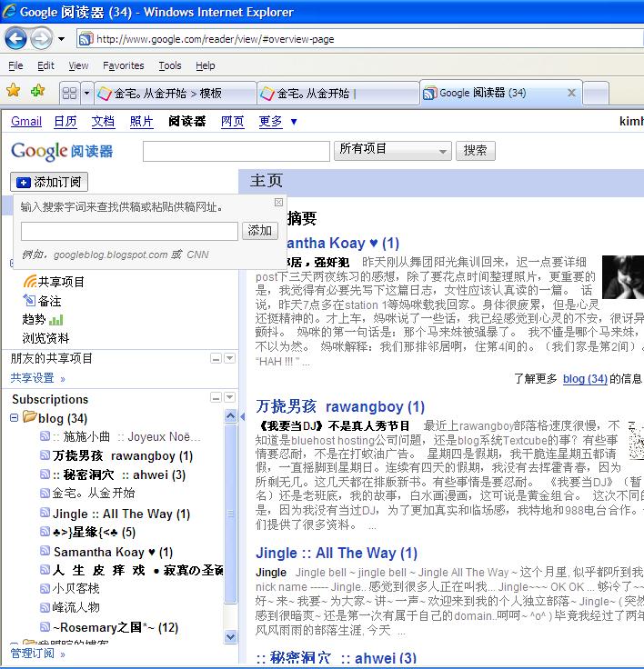
Task: Open the 网页 web link
Action: pyautogui.click(x=232, y=121)
